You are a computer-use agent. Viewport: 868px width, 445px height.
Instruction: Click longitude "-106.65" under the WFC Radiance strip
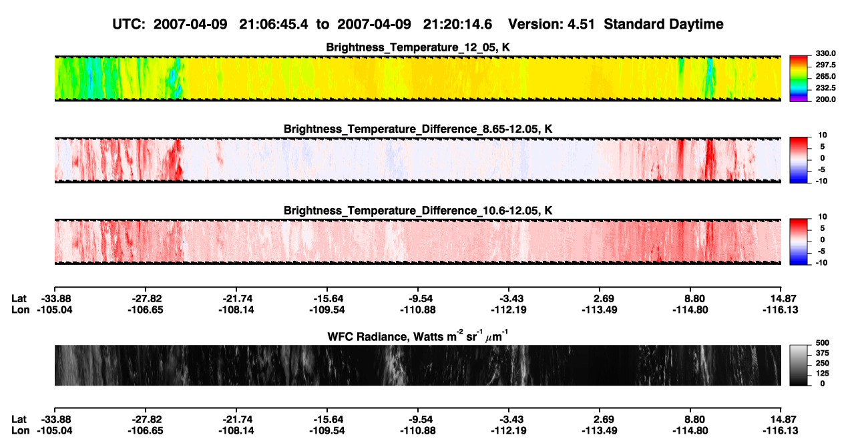coord(145,431)
